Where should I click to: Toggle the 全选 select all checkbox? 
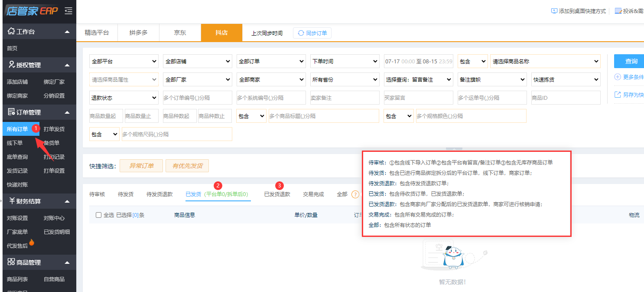coord(98,215)
